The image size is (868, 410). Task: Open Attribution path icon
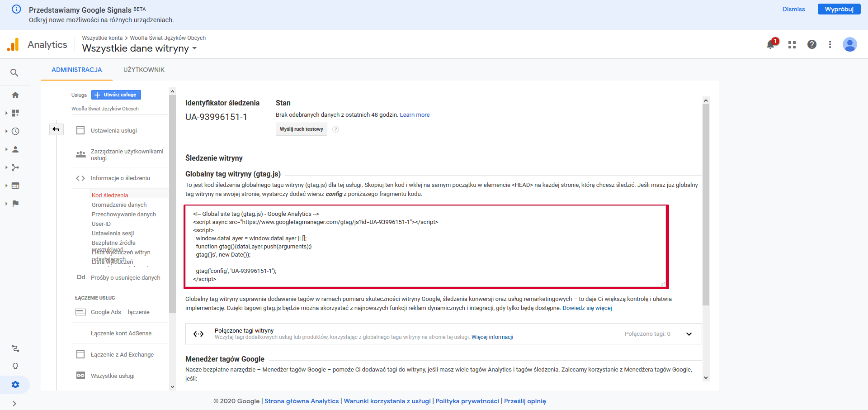(x=15, y=348)
